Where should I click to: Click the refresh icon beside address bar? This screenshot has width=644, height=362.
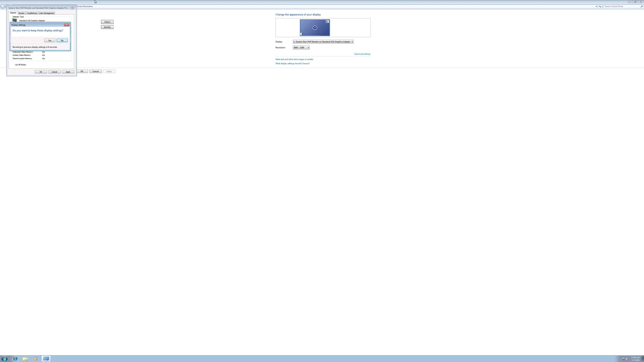click(600, 7)
